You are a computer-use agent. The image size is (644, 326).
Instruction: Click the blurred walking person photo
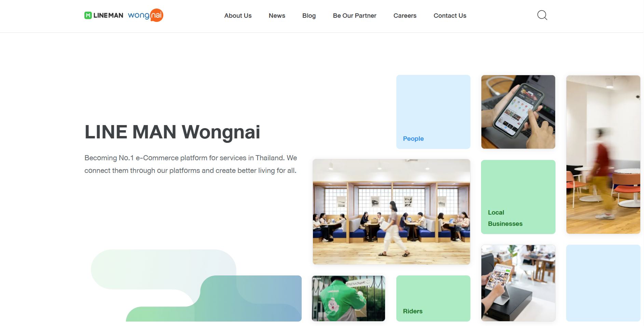click(x=603, y=154)
